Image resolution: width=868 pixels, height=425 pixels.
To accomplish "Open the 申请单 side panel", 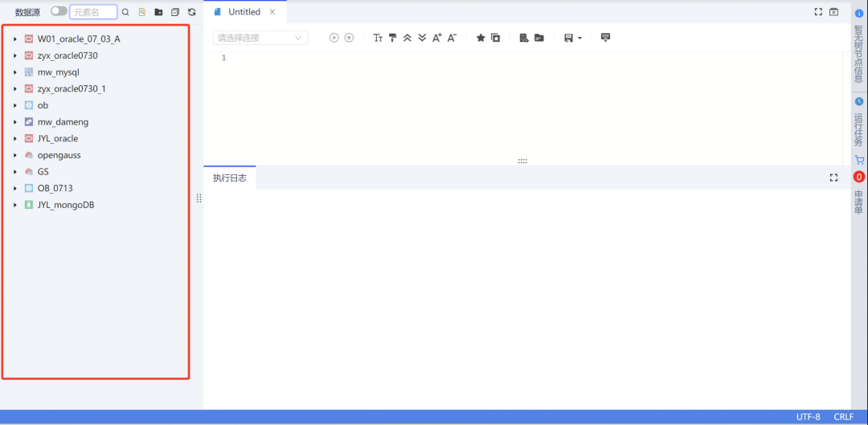I will click(859, 202).
